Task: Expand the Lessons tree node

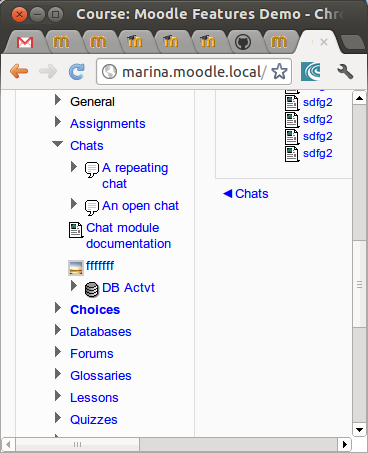Action: pyautogui.click(x=58, y=396)
